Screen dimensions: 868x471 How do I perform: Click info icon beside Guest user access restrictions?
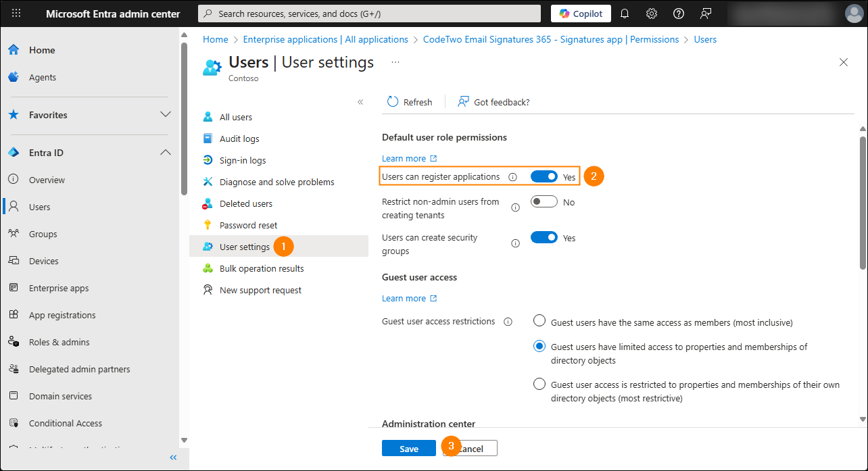click(508, 322)
